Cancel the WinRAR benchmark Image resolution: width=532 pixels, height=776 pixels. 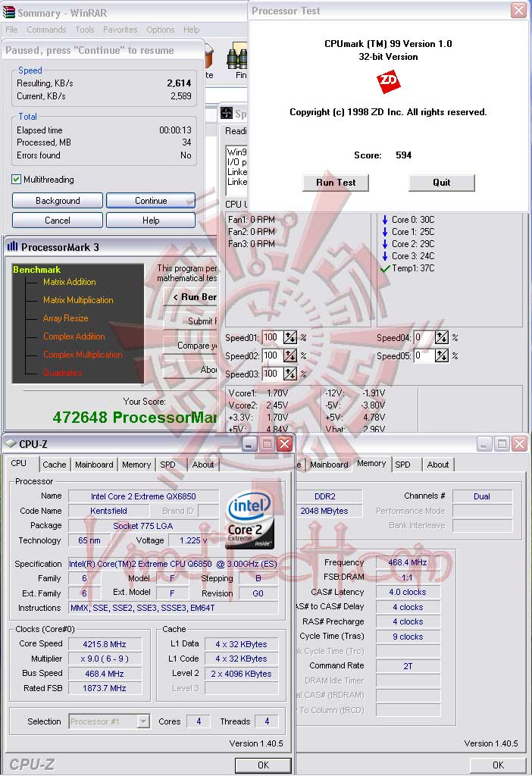point(58,221)
